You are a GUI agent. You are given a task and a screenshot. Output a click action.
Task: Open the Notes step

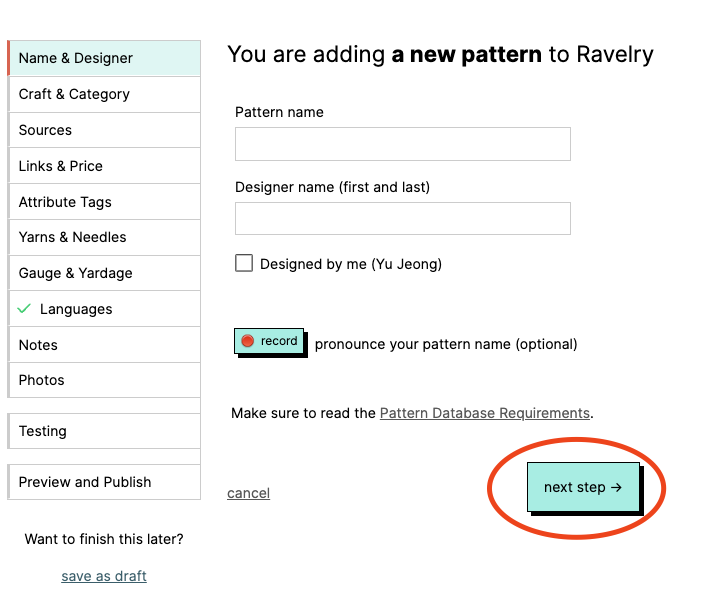[x=104, y=345]
